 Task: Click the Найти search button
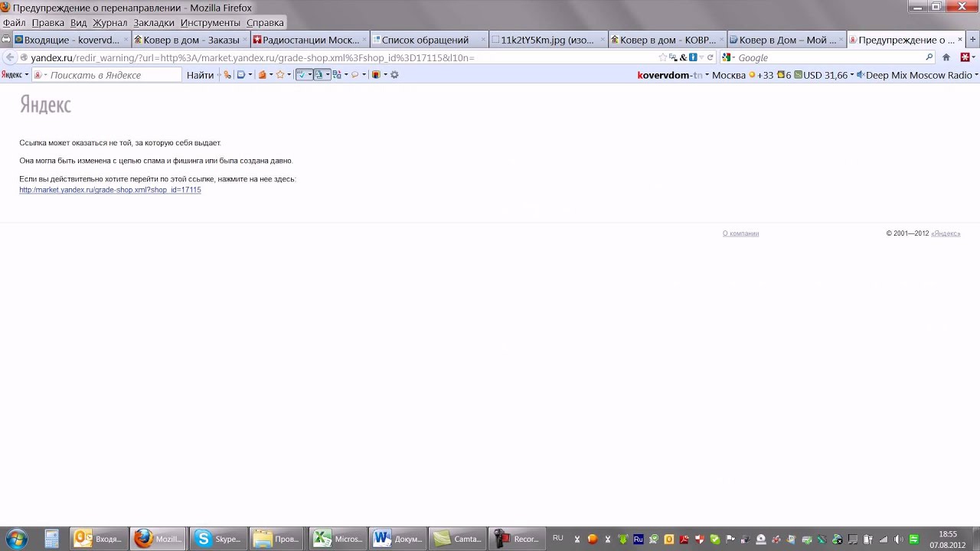200,75
